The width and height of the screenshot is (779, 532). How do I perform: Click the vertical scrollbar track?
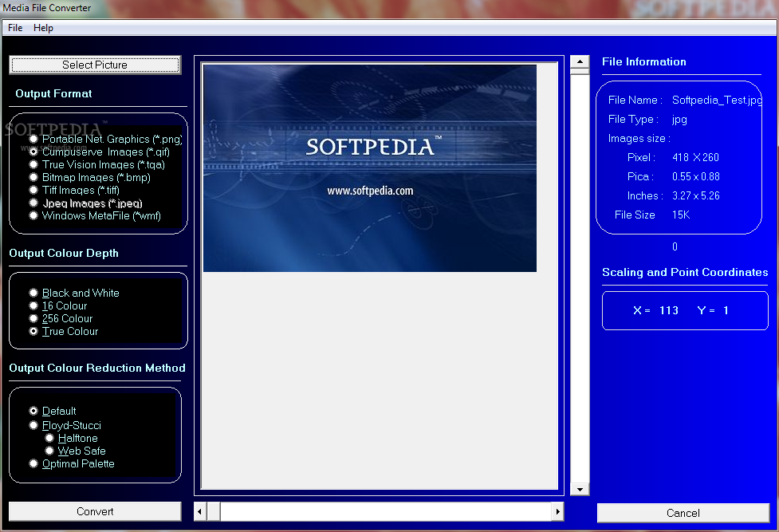tap(580, 278)
